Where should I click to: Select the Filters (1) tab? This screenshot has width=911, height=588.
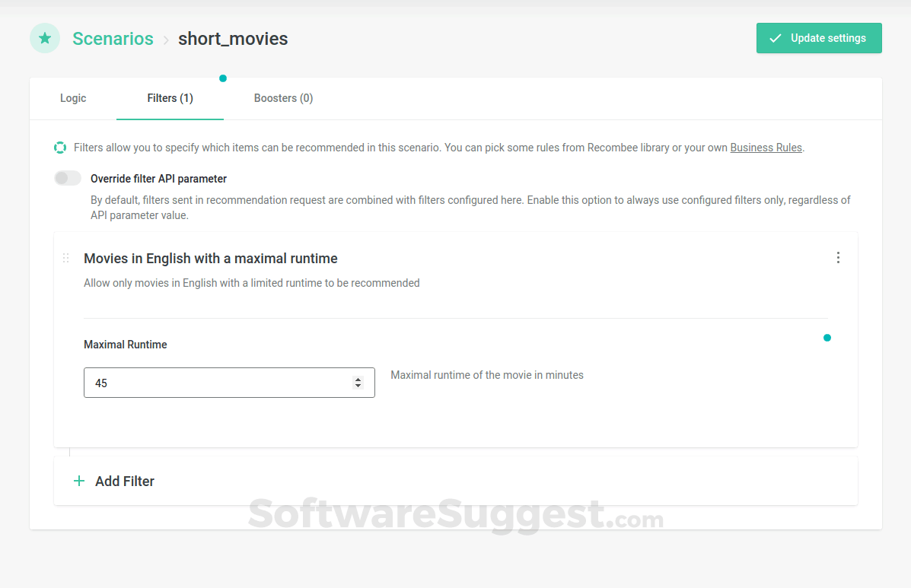tap(170, 98)
